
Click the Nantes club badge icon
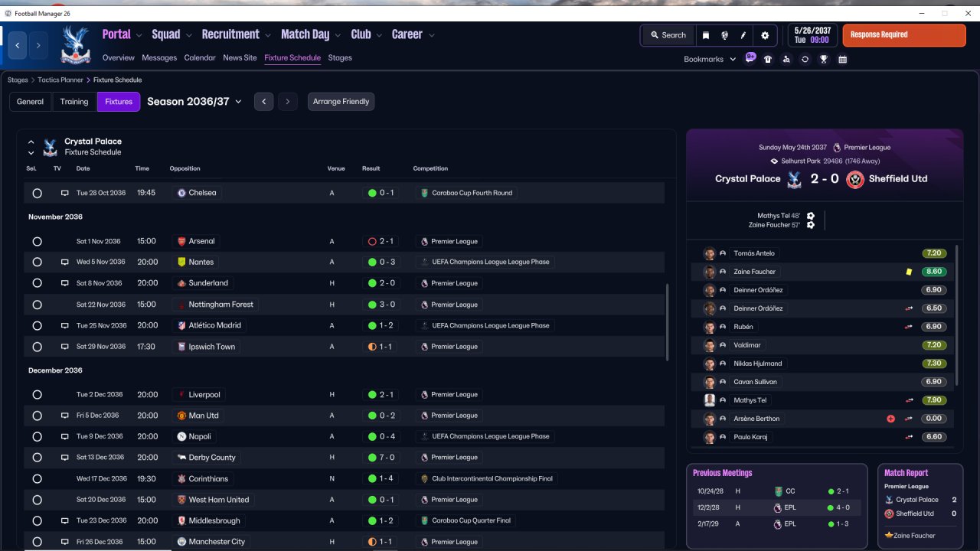tap(181, 262)
